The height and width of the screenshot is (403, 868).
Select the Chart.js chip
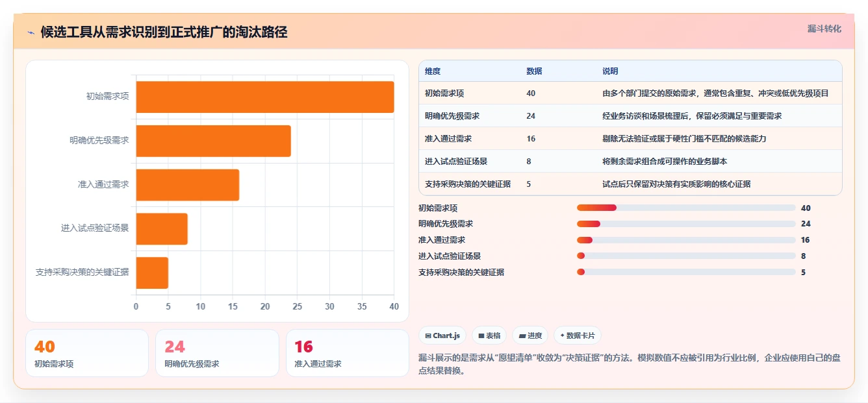pyautogui.click(x=442, y=336)
